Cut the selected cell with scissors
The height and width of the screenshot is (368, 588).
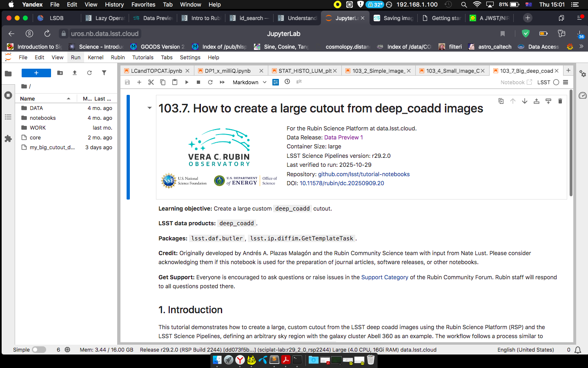coord(151,82)
